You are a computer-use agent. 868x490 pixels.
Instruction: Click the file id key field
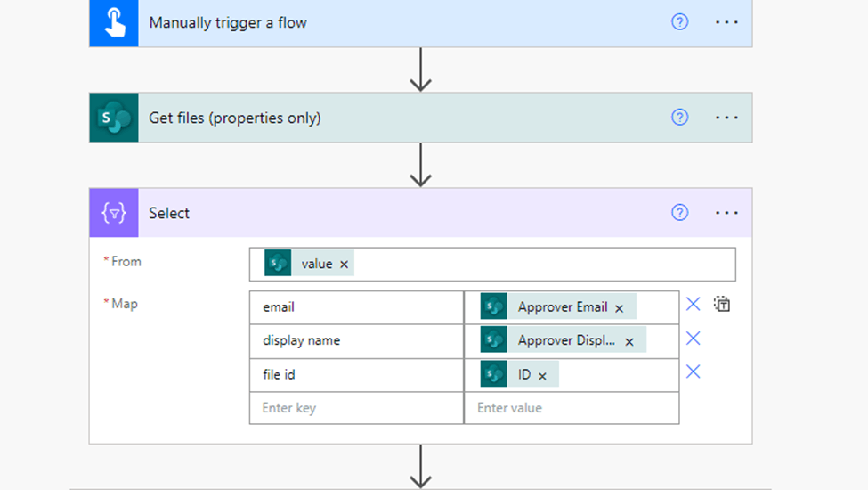tap(356, 375)
